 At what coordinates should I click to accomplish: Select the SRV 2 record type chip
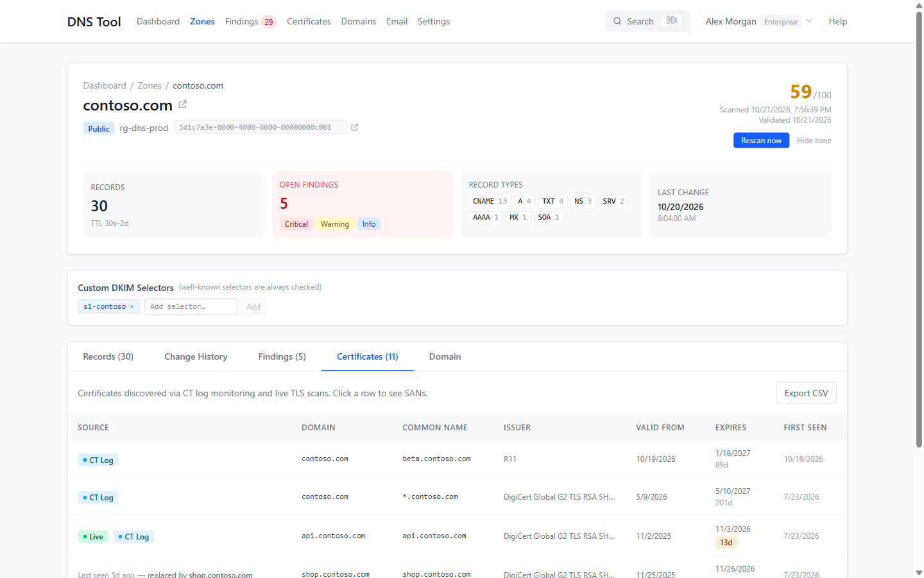point(613,201)
